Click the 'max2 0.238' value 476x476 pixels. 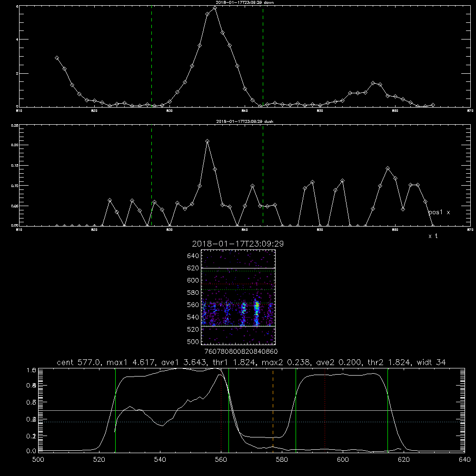(287, 362)
